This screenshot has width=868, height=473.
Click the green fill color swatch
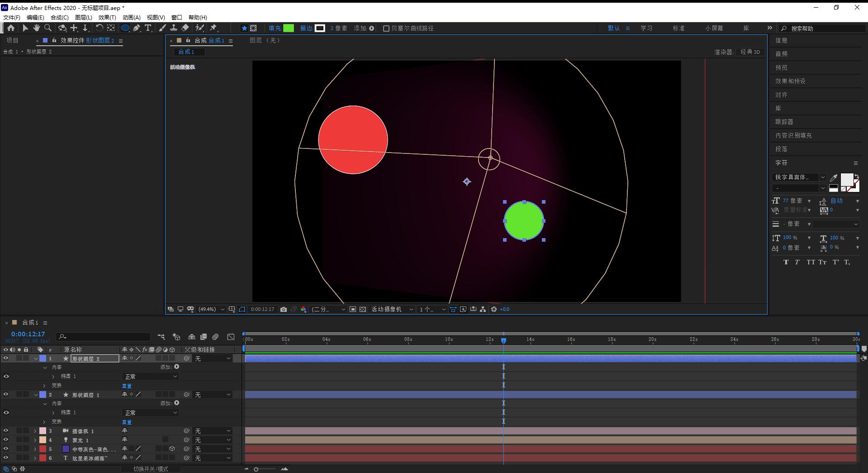click(x=288, y=28)
